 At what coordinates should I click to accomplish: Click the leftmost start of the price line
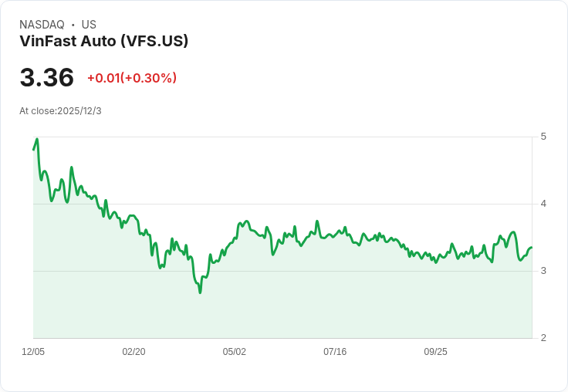[x=33, y=150]
